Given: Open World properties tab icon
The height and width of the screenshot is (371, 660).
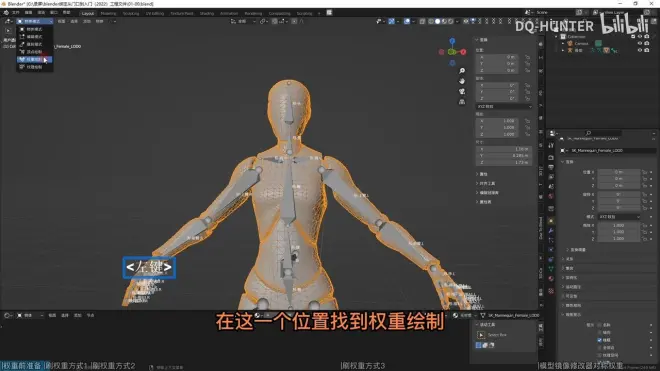Looking at the screenshot, I should tap(551, 196).
